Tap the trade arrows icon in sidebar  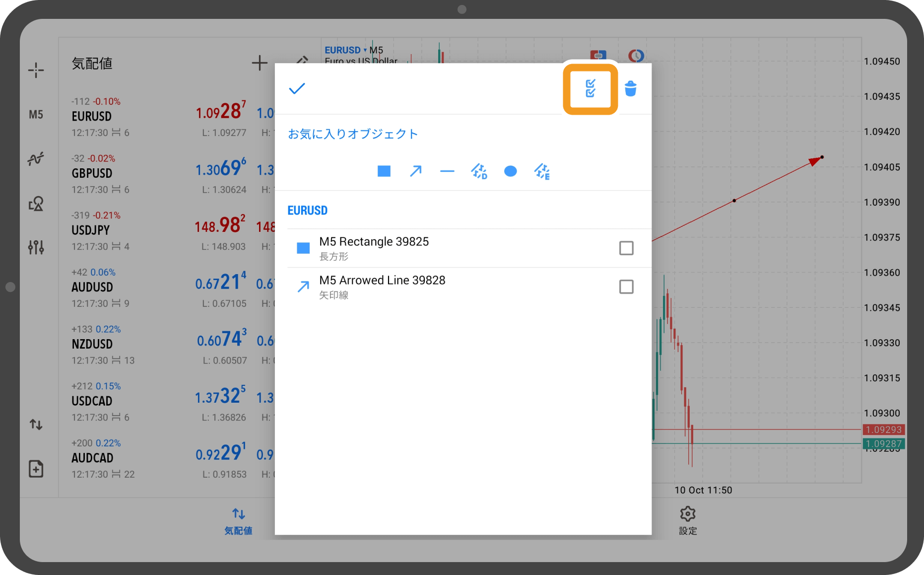pyautogui.click(x=36, y=425)
